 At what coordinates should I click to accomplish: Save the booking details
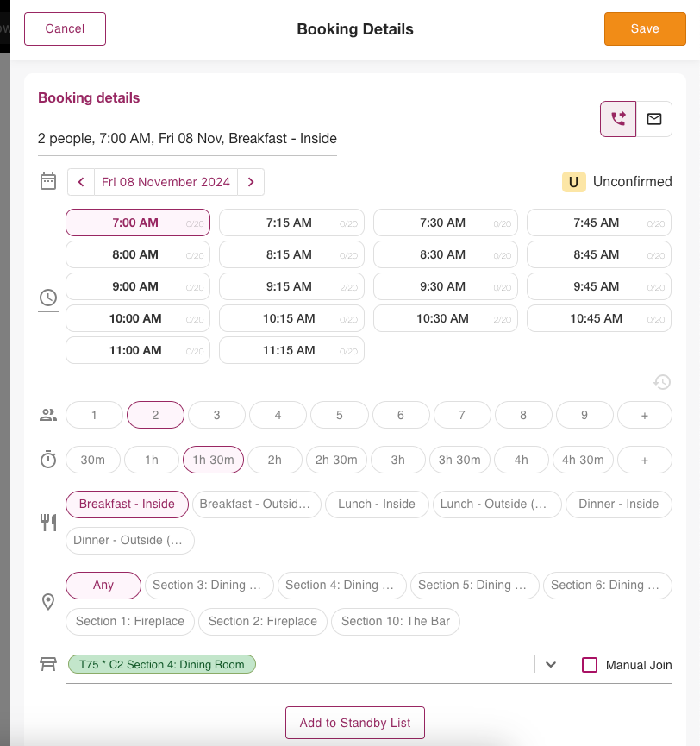pyautogui.click(x=645, y=28)
